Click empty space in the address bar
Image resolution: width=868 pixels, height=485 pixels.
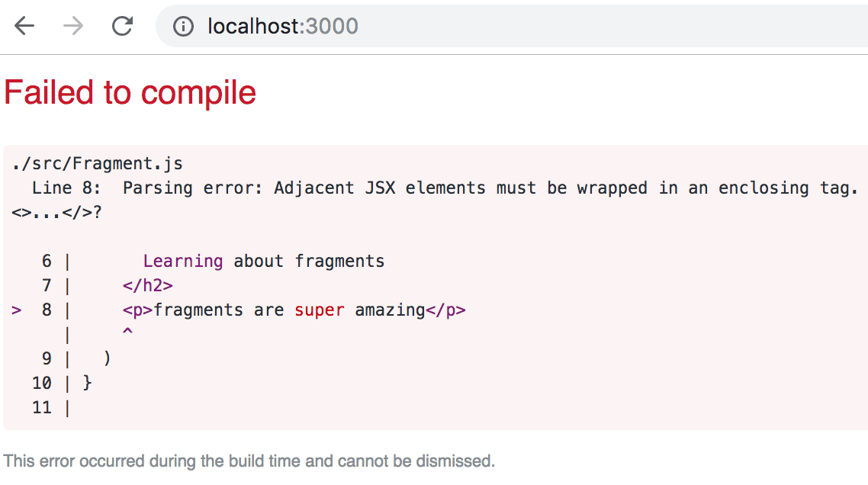point(610,27)
